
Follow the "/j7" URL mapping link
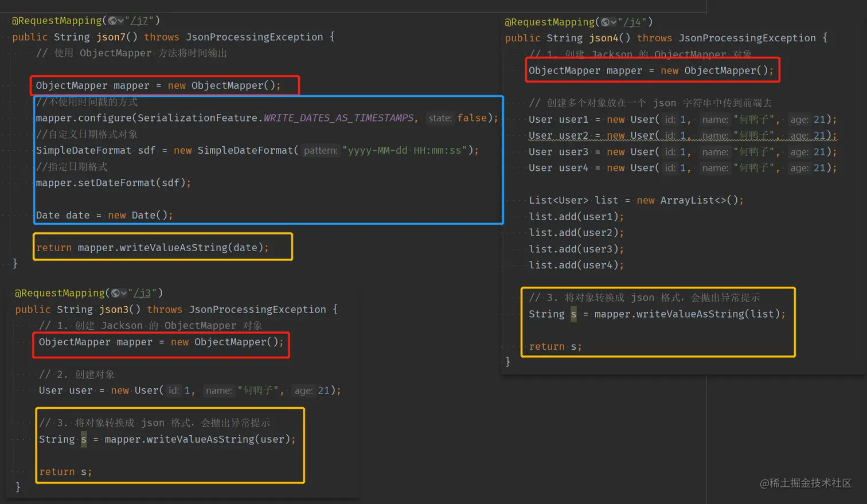(x=140, y=21)
